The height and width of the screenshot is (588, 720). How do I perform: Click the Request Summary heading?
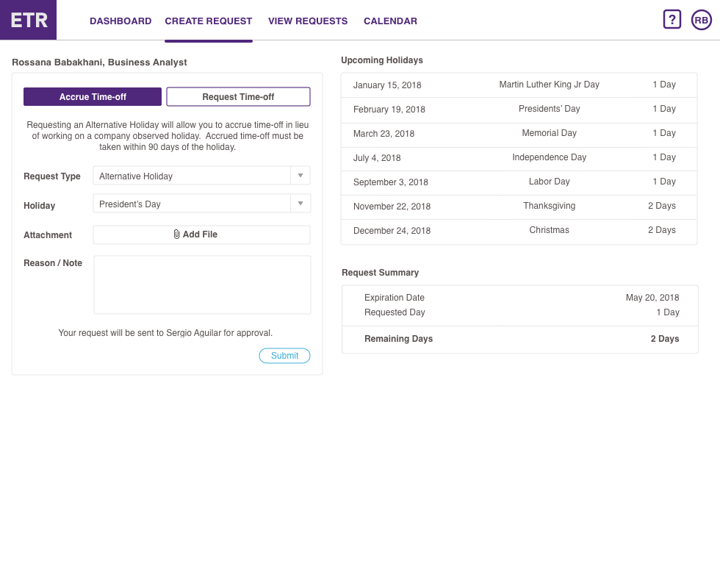[381, 273]
